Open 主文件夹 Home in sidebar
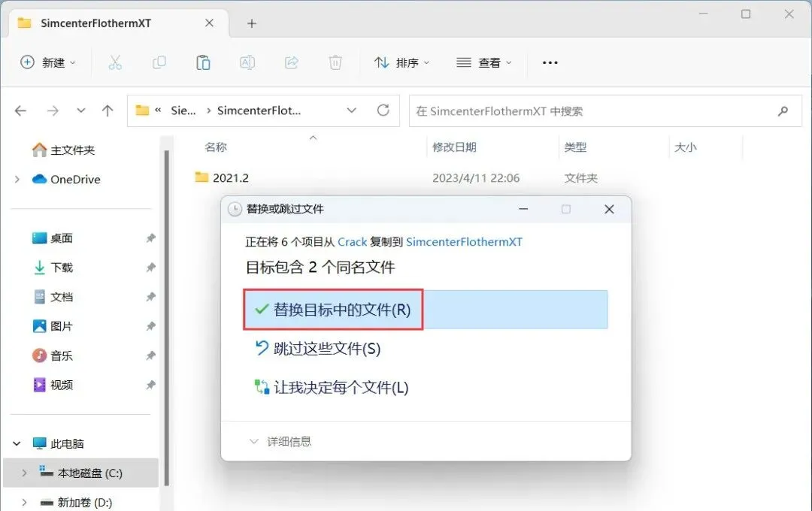The width and height of the screenshot is (812, 511). (x=62, y=150)
